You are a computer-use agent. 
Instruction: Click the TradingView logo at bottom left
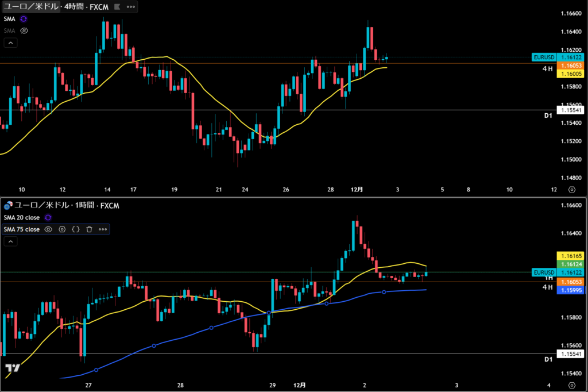coord(11,368)
